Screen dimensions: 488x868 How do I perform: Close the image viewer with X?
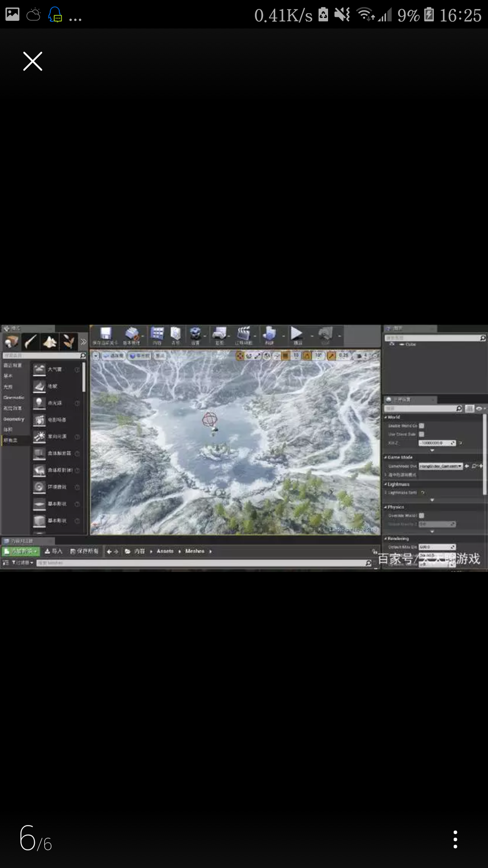33,61
